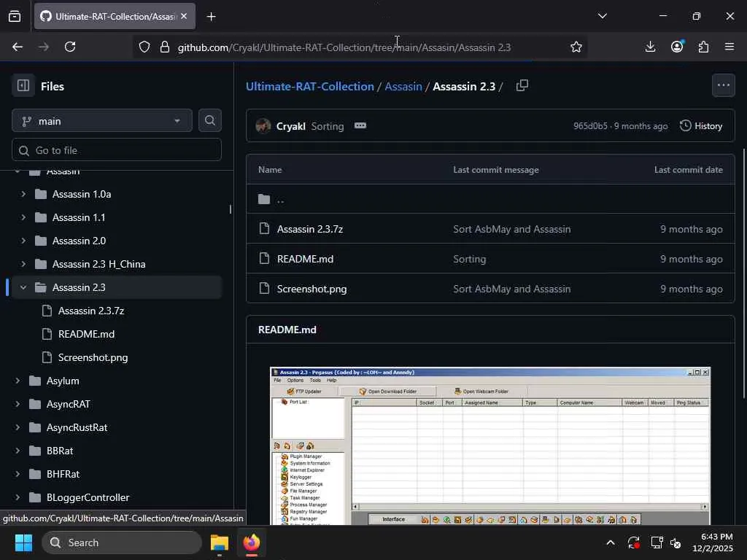Expand the Assassin 1.0a folder
The width and height of the screenshot is (747, 560).
tap(23, 194)
